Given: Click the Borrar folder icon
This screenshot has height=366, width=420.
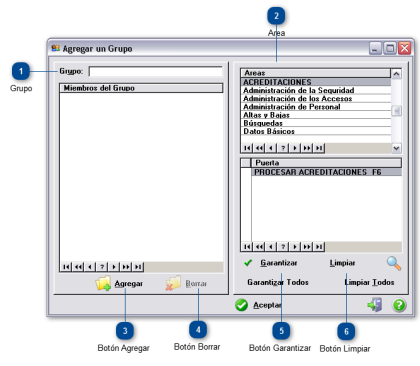Looking at the screenshot, I should (x=174, y=283).
